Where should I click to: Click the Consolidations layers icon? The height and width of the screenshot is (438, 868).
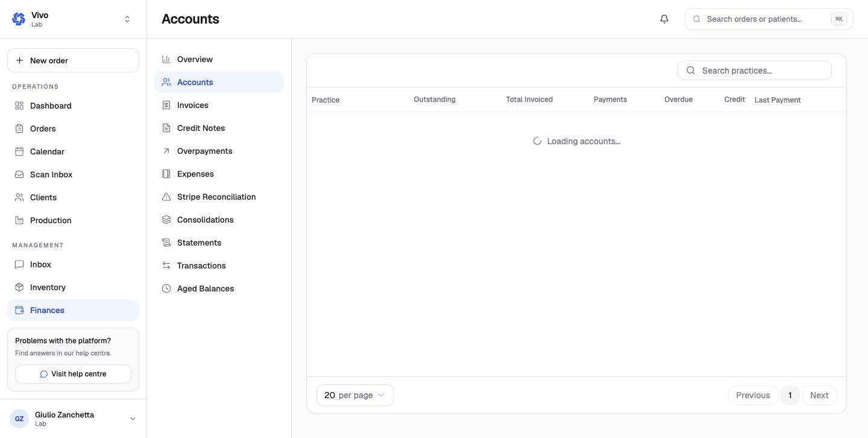coord(166,220)
